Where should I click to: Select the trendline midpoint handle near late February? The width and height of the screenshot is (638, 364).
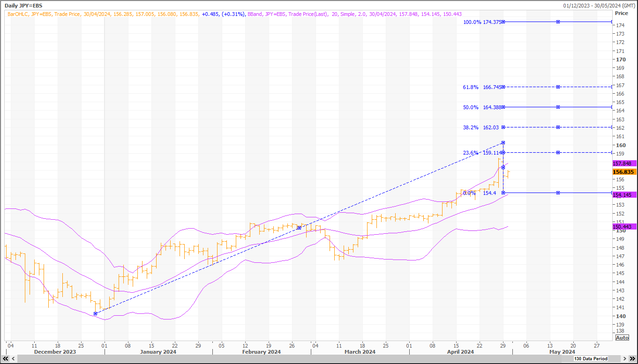coord(299,228)
